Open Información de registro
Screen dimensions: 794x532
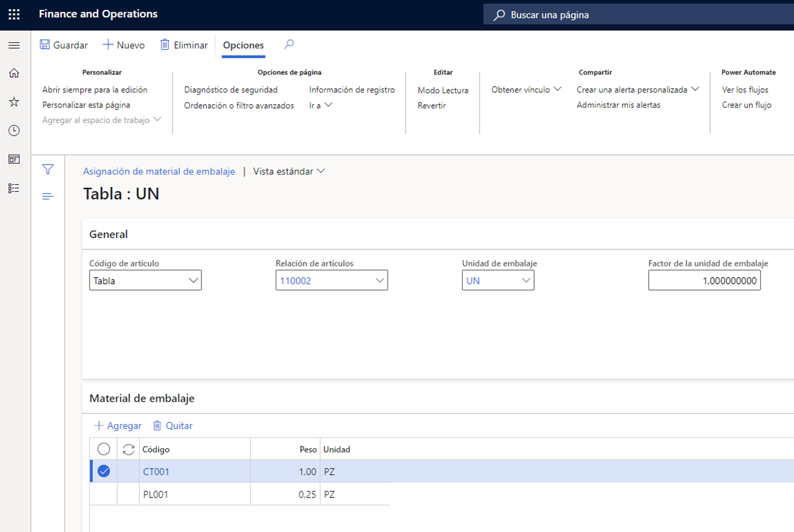(x=352, y=89)
